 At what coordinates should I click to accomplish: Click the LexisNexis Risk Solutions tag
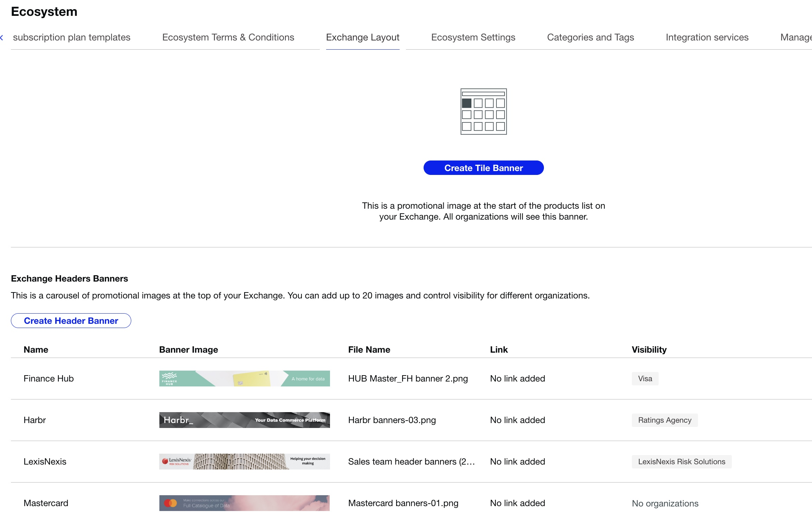[681, 462]
